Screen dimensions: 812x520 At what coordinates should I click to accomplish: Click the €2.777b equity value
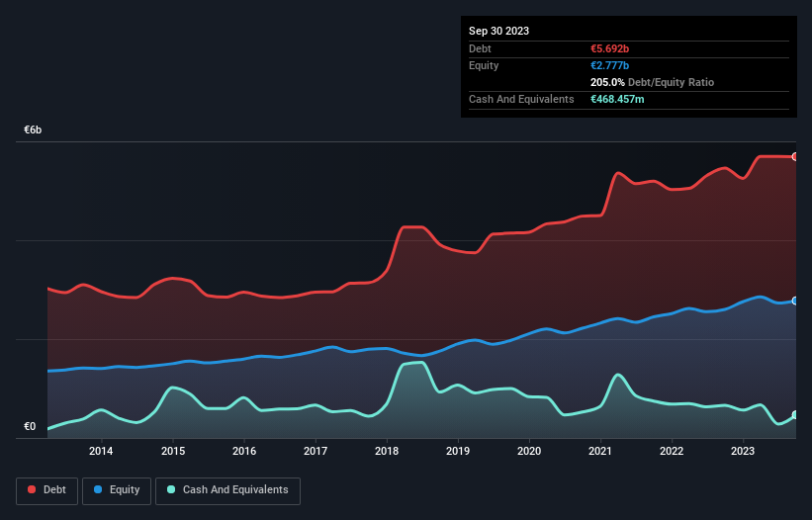[x=609, y=65]
